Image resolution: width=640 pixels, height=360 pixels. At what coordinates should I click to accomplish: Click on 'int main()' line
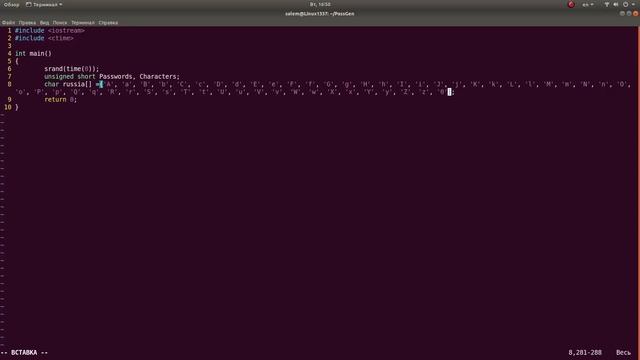33,53
